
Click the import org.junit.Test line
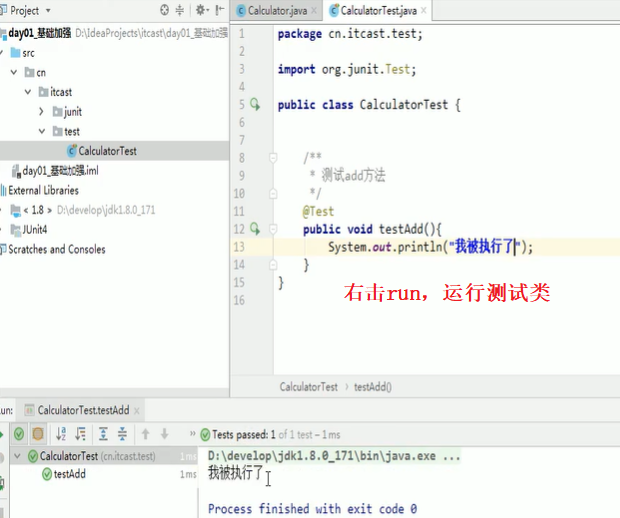pyautogui.click(x=347, y=70)
